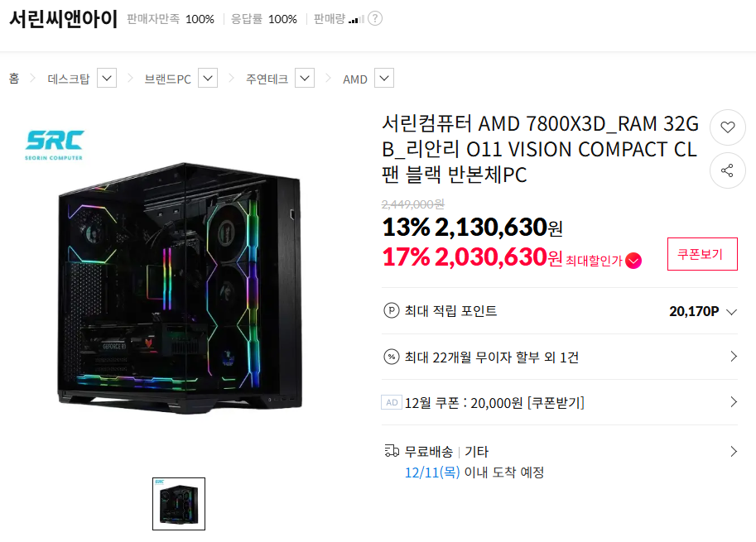Viewport: 756px width, 542px height.
Task: Expand the 데스크탑 category dropdown
Action: (x=107, y=78)
